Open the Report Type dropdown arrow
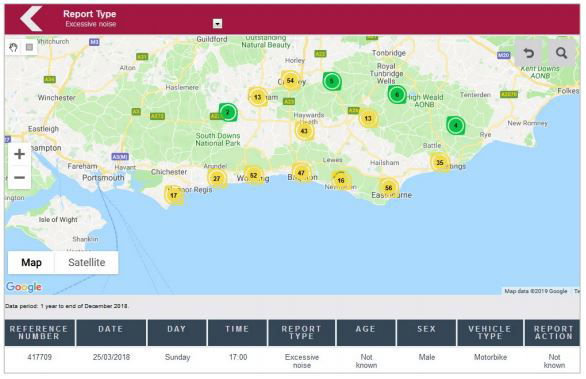The image size is (586, 379). (x=217, y=24)
